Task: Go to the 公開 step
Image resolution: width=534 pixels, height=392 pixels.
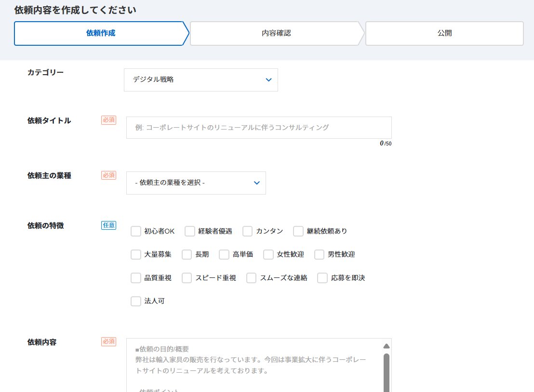Action: click(x=444, y=33)
